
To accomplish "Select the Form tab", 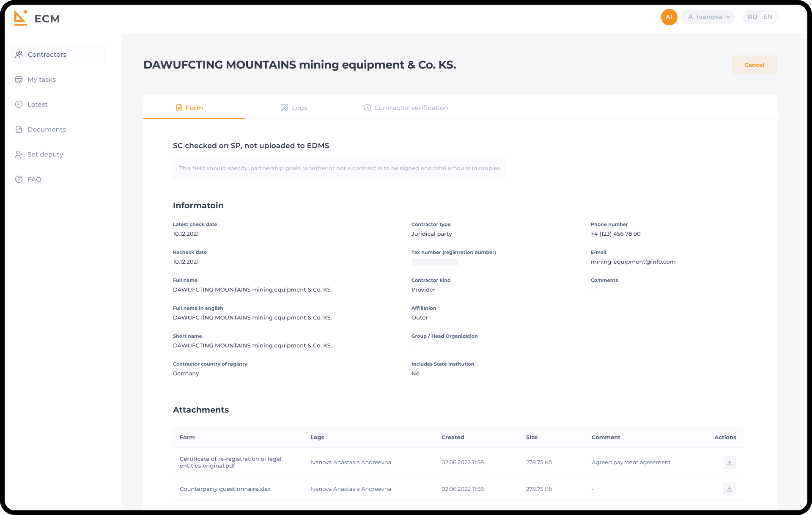I will pyautogui.click(x=190, y=108).
